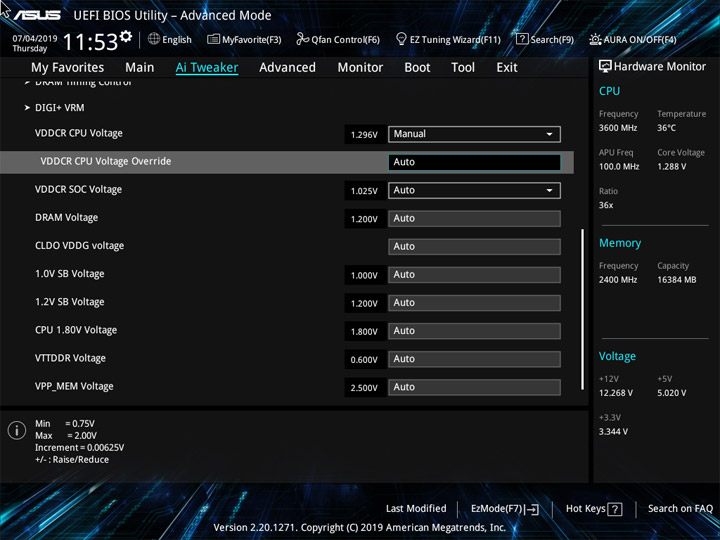This screenshot has width=720, height=540.
Task: Click the ASUS logo
Action: [x=37, y=15]
